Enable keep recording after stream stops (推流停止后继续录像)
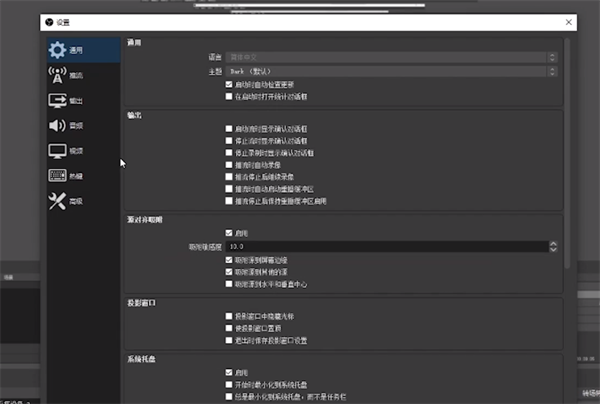This screenshot has height=404, width=600. [229, 177]
